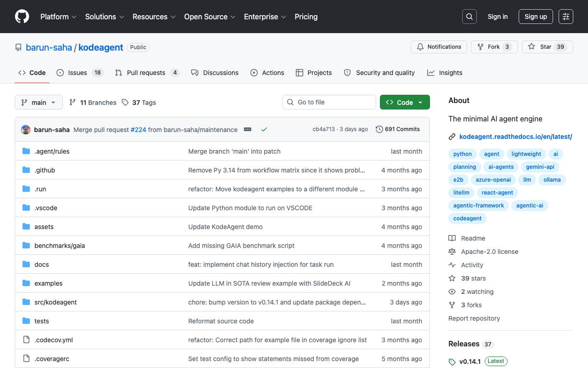Select the gemini-api topic tag
This screenshot has width=588, height=368.
(540, 167)
